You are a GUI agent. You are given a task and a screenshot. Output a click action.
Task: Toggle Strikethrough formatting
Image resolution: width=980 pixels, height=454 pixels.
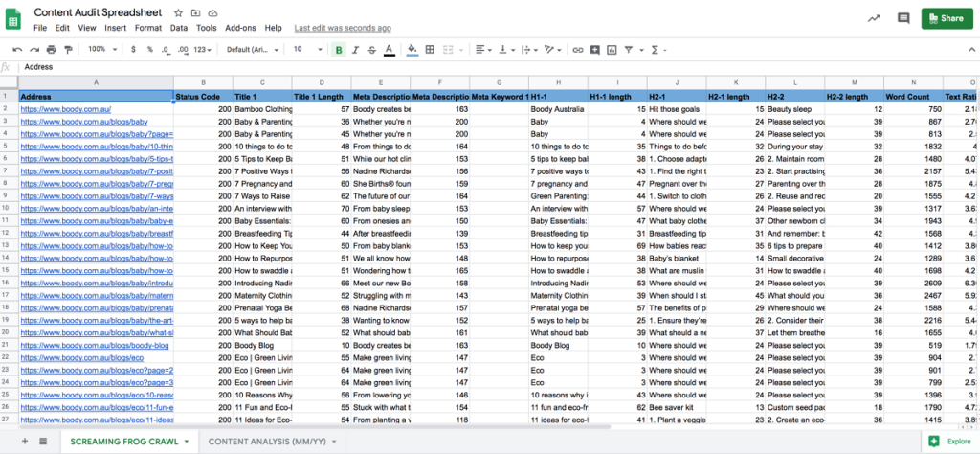[372, 50]
